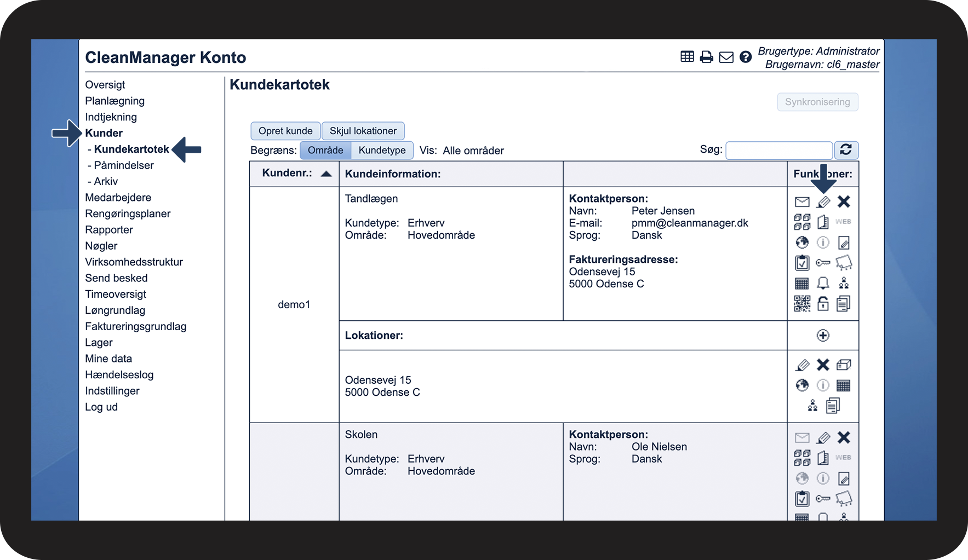Show QR code for Tandlægen
968x560 pixels.
[x=802, y=303]
